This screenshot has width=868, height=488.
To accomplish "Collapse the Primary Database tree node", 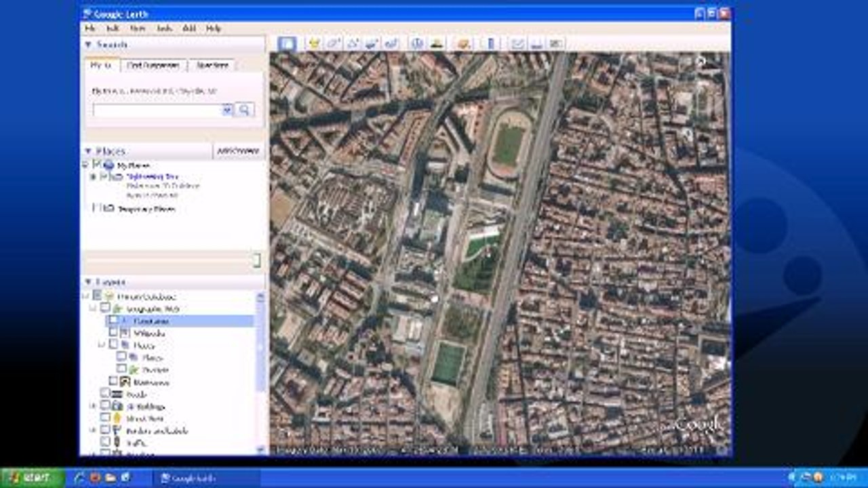I will pyautogui.click(x=86, y=296).
